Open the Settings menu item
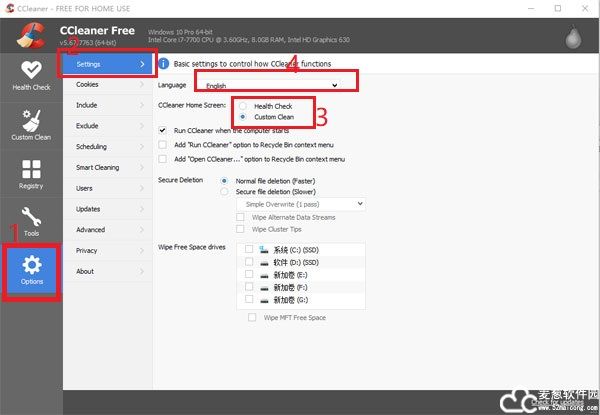Viewport: 600px width, 415px height. (108, 64)
